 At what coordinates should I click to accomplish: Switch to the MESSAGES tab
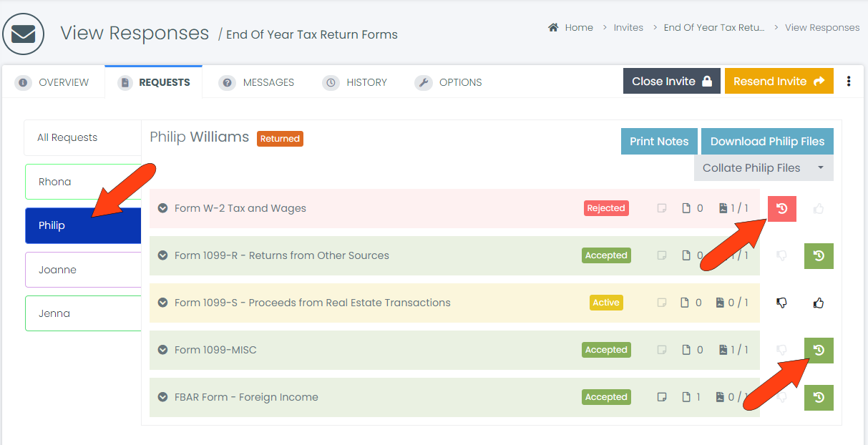pos(256,82)
